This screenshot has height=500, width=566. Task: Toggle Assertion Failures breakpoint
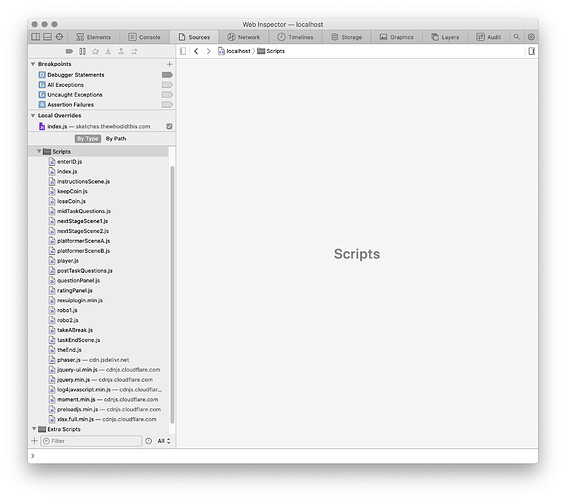167,105
